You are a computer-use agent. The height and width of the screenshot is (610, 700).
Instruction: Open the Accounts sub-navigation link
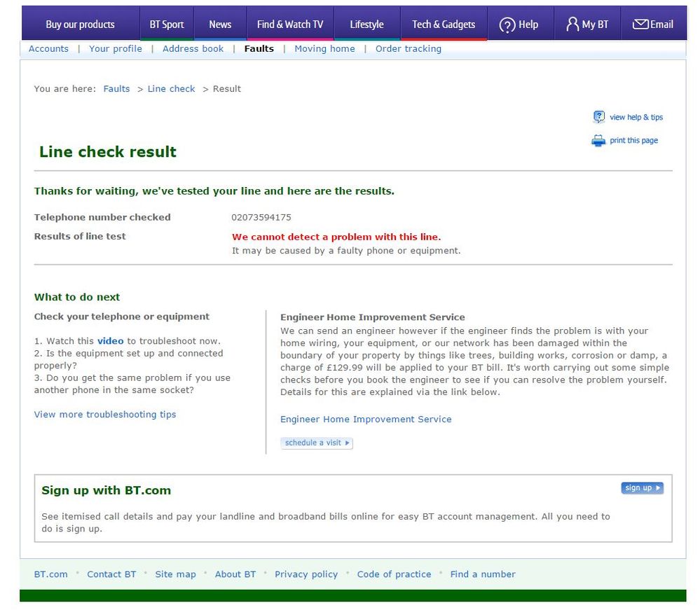point(48,48)
